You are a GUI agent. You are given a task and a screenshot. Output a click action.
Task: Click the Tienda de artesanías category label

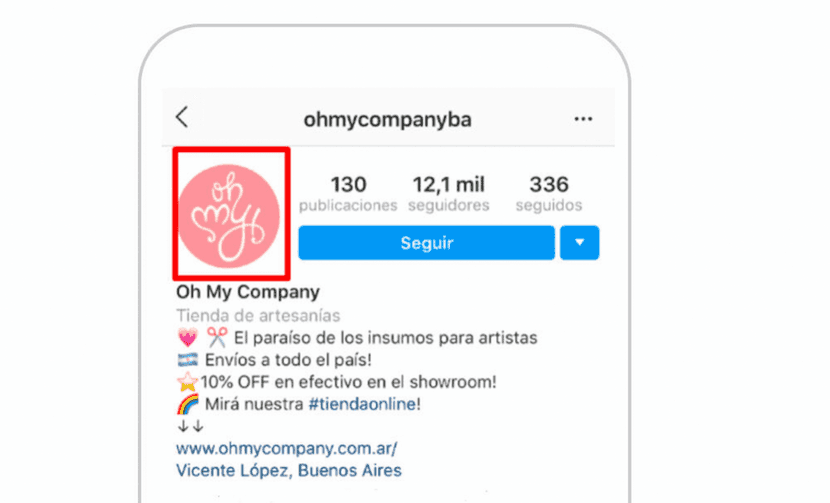[258, 316]
